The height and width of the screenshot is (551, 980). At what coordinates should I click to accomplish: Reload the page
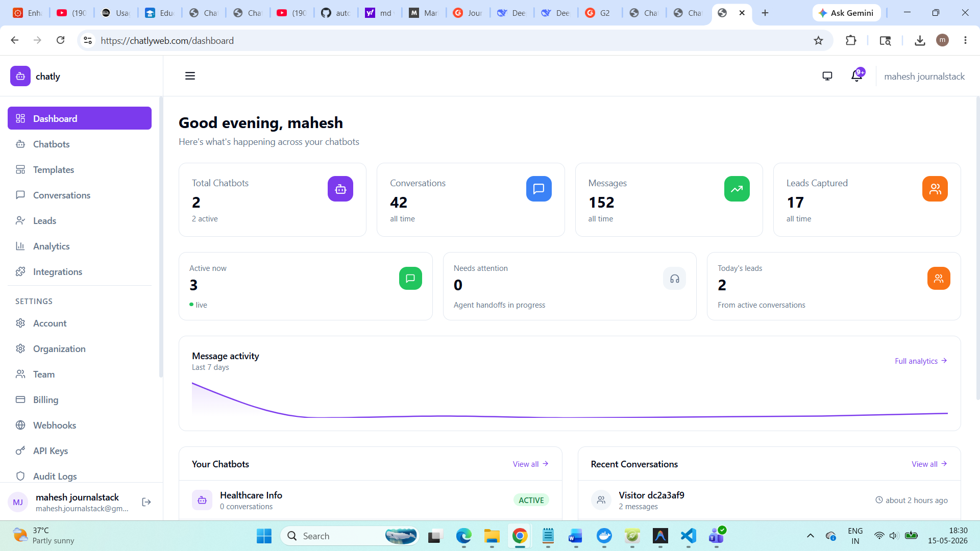[x=61, y=40]
